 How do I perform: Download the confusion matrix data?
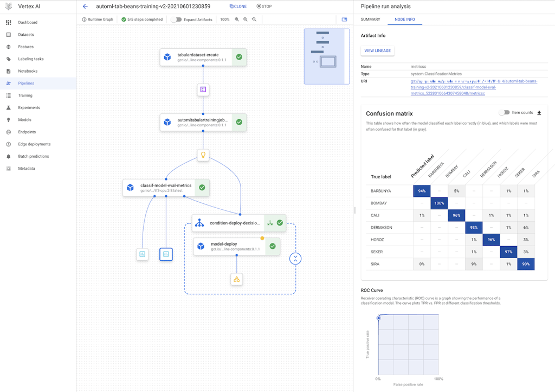[539, 113]
